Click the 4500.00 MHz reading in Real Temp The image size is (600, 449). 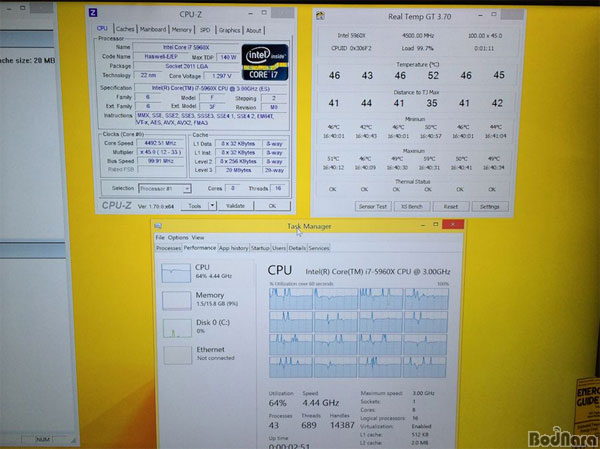pyautogui.click(x=417, y=36)
